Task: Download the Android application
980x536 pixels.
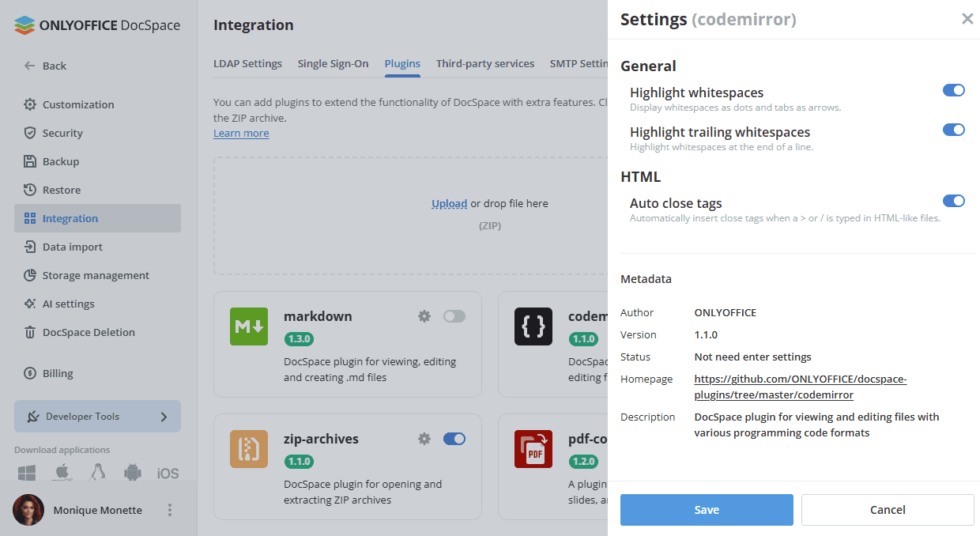Action: click(x=133, y=473)
